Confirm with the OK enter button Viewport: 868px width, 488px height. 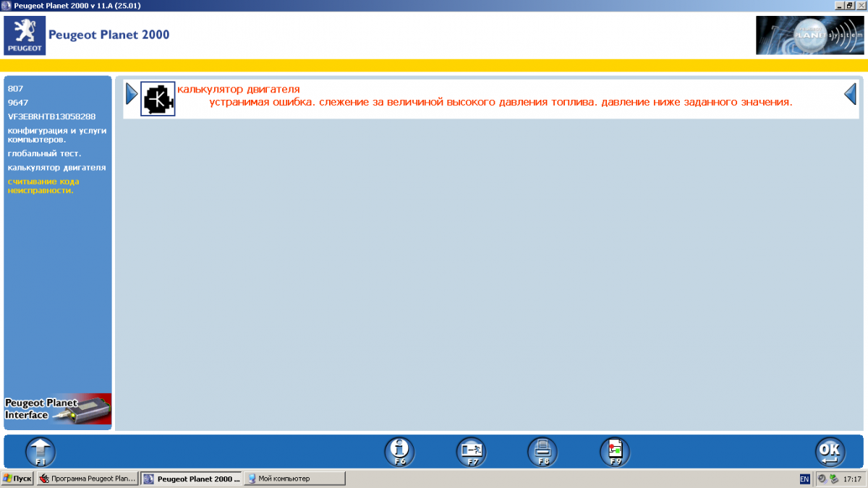tap(830, 452)
